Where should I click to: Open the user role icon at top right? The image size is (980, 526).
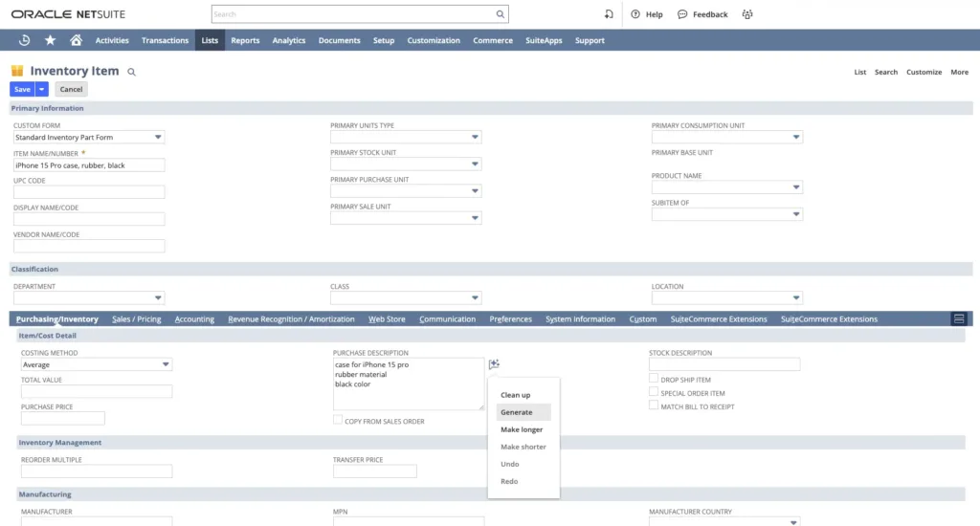747,13
